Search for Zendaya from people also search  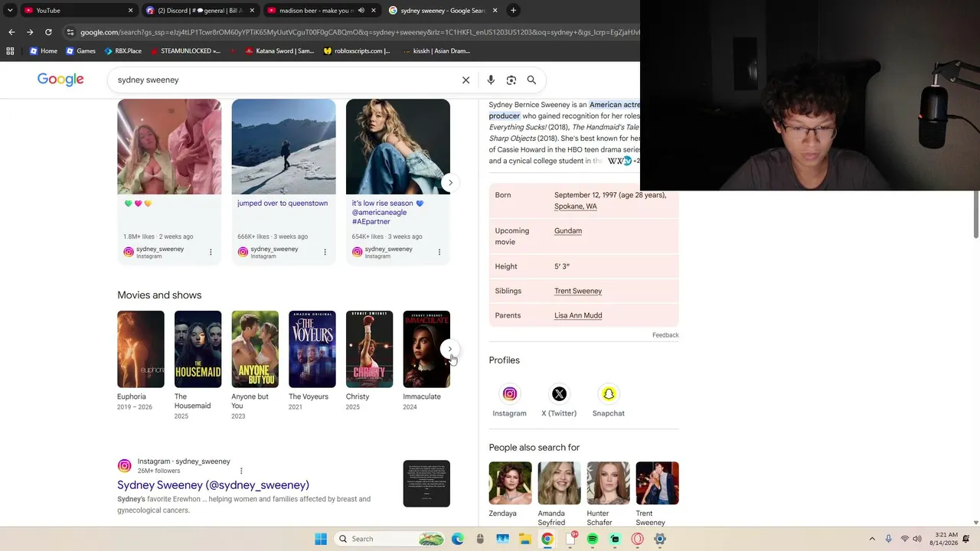point(511,490)
